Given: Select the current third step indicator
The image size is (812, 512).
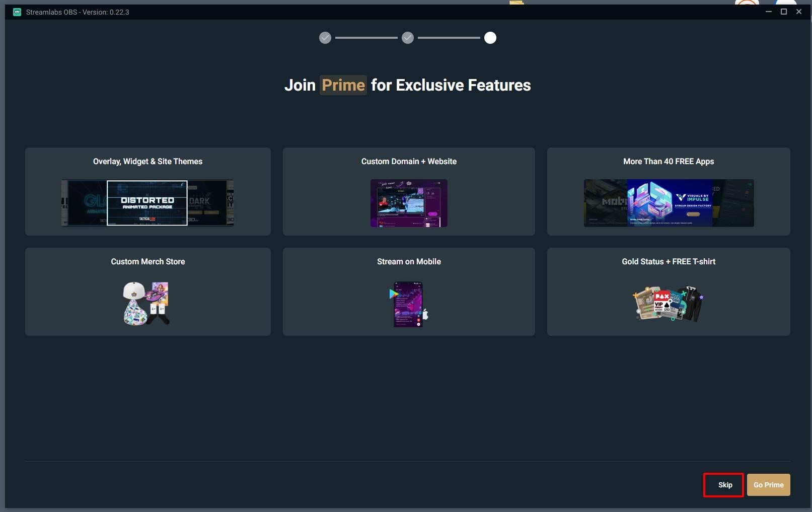Looking at the screenshot, I should point(490,38).
